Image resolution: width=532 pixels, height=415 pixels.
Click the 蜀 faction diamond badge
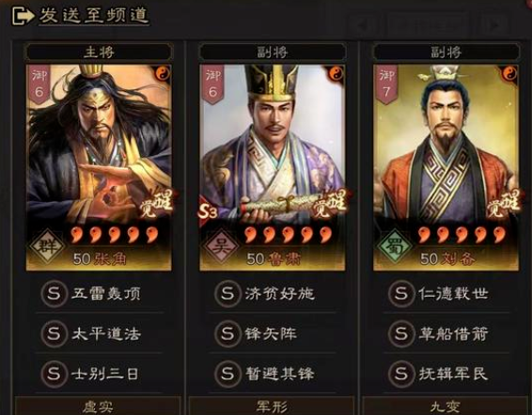pos(394,247)
